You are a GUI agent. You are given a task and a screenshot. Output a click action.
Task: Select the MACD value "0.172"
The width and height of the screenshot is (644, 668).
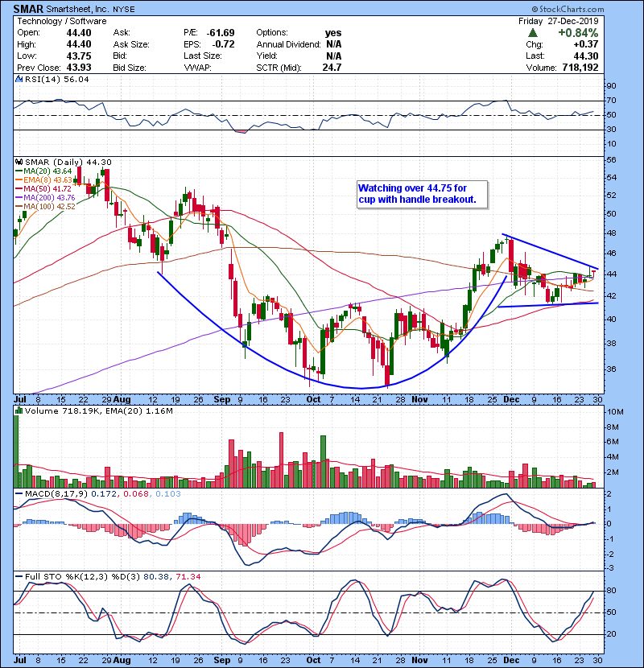(104, 493)
